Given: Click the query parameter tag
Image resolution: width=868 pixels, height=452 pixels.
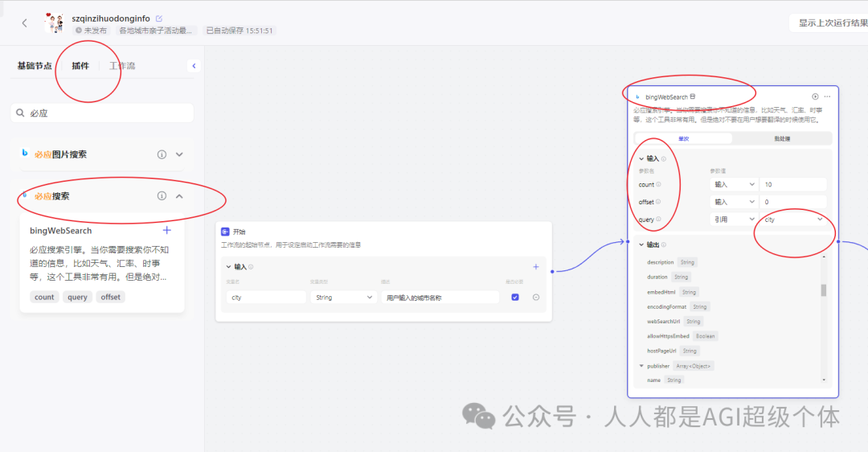Looking at the screenshot, I should coord(77,297).
